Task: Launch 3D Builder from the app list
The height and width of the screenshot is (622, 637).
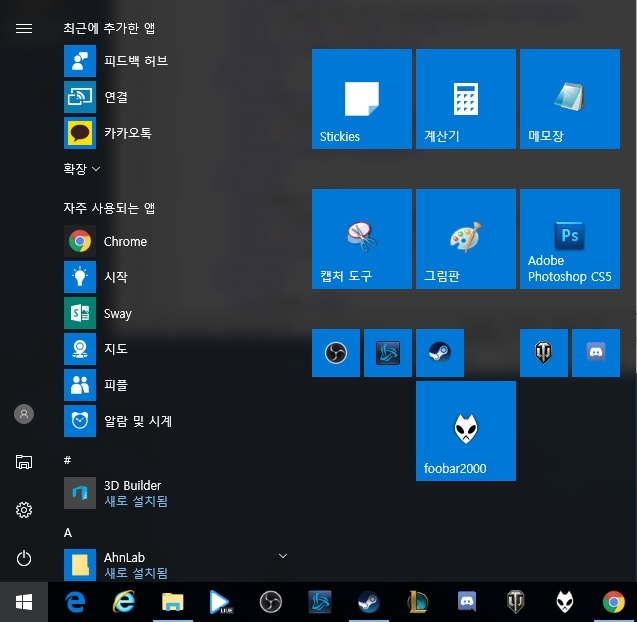Action: coord(175,493)
